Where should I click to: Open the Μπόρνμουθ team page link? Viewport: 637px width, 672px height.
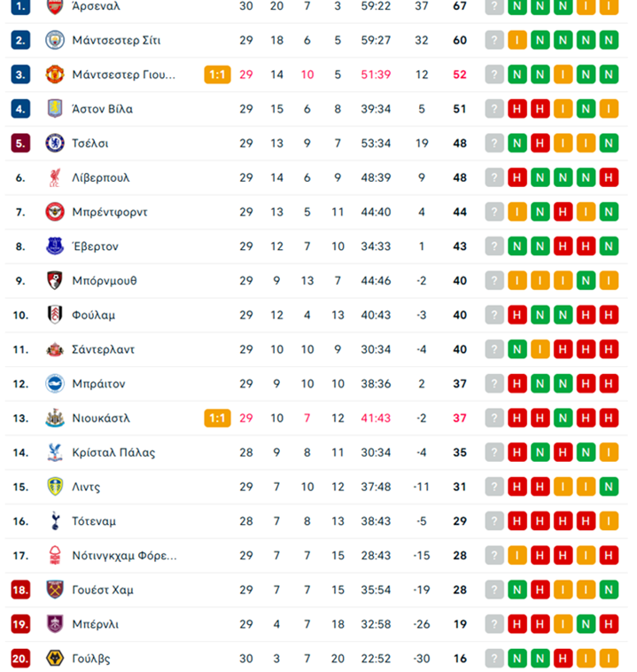tap(105, 281)
